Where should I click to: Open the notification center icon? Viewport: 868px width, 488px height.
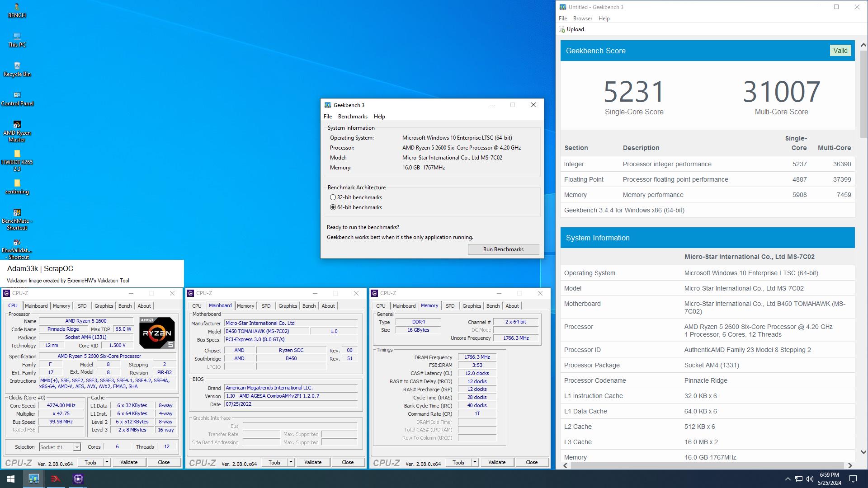coord(853,479)
